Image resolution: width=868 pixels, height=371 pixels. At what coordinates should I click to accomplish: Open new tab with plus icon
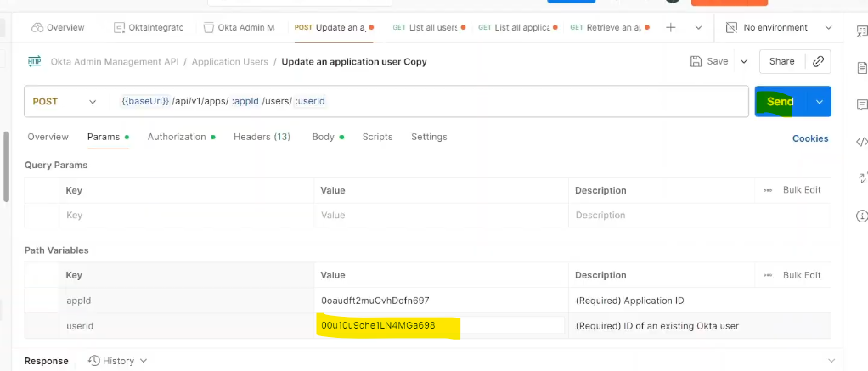(x=670, y=27)
